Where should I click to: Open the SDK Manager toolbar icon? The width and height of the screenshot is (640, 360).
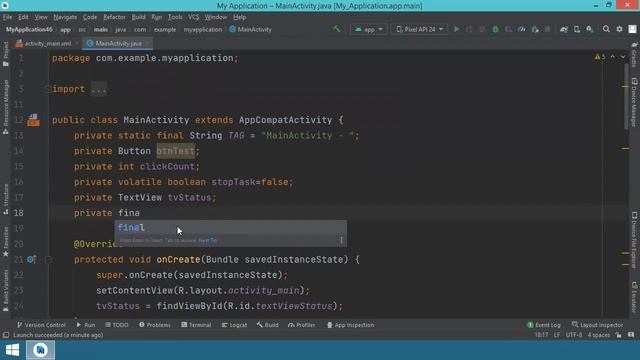[x=590, y=29]
